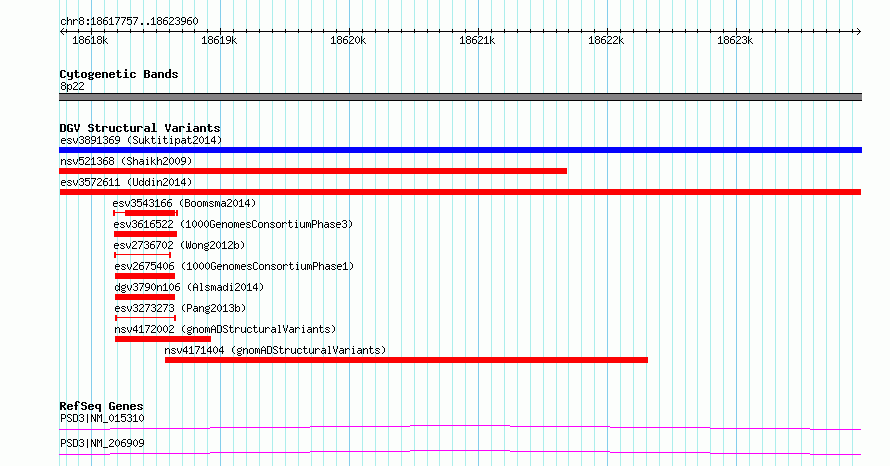Click the esv3273273 thin interval glyph
Image resolution: width=890 pixels, height=466 pixels.
[x=145, y=318]
